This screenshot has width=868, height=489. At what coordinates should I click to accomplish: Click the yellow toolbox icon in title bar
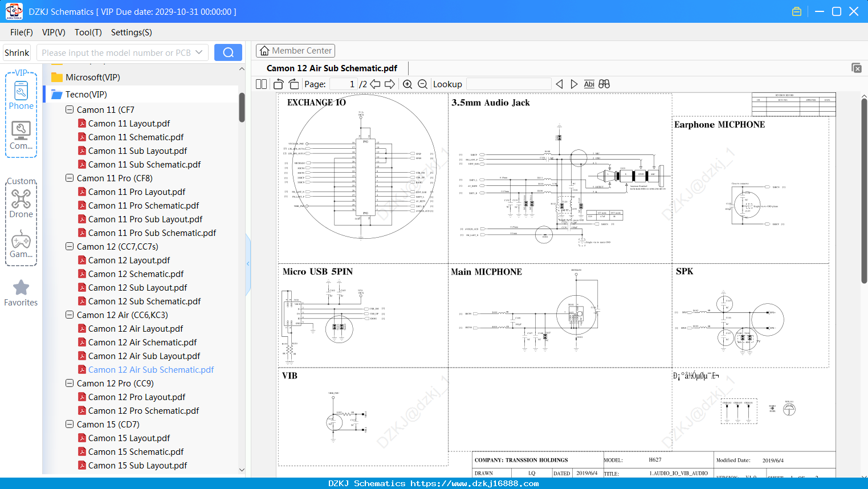click(x=797, y=11)
